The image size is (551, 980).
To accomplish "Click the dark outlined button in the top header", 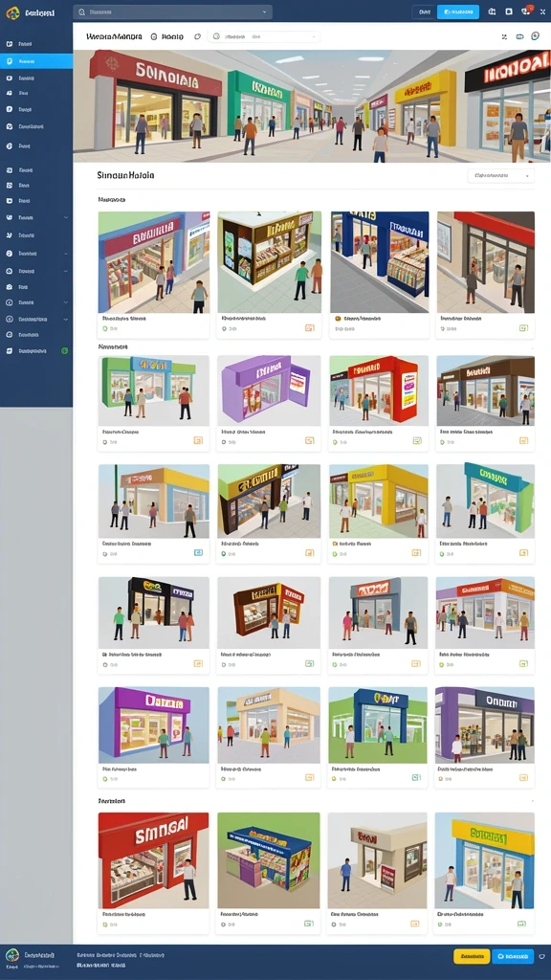I will (424, 11).
